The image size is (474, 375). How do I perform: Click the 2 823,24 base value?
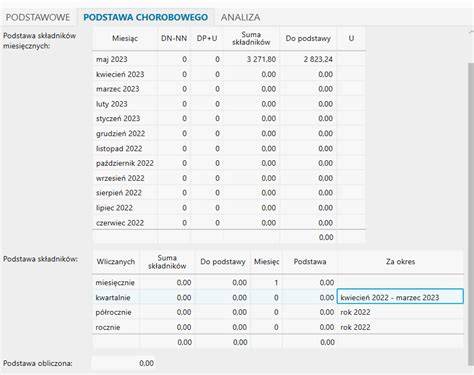(318, 59)
